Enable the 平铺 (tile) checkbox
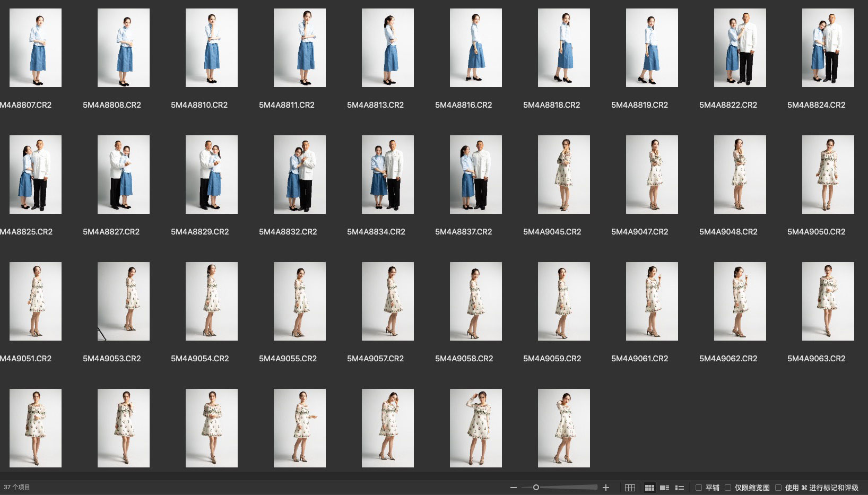Viewport: 868px width, 495px height. click(699, 488)
